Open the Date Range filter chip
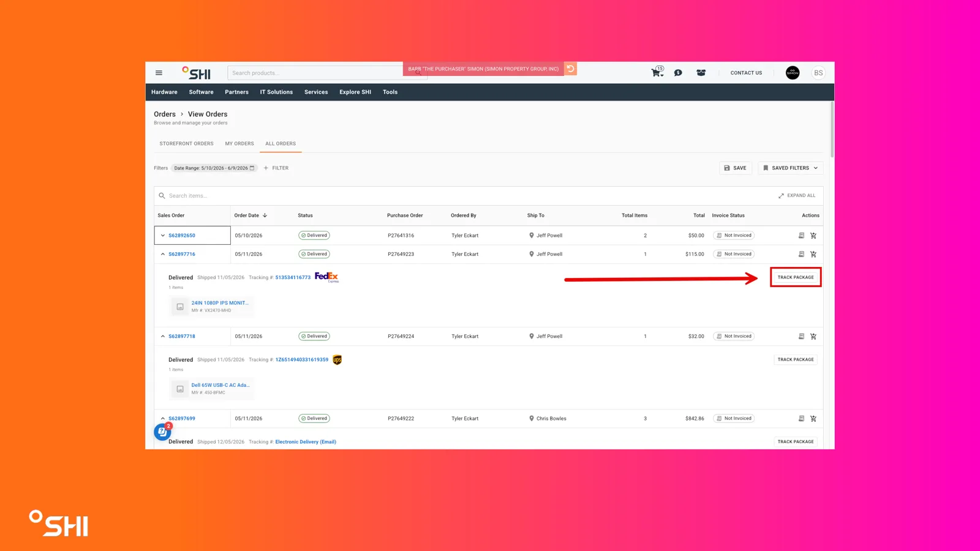This screenshot has width=980, height=551. tap(214, 168)
